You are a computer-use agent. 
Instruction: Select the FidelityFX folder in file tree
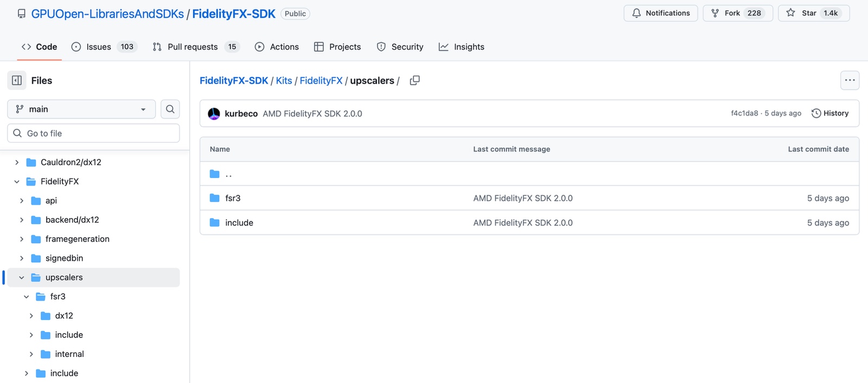click(x=60, y=182)
